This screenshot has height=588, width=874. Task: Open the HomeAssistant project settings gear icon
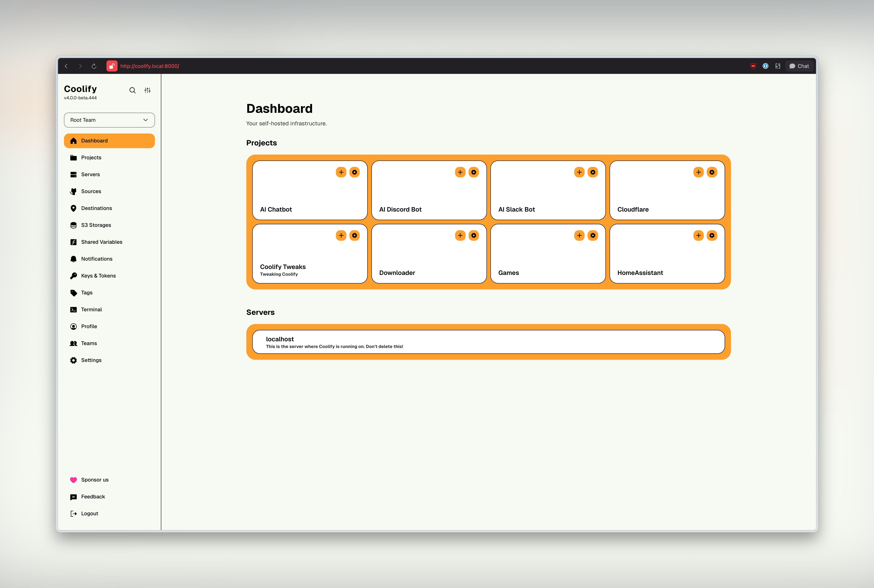pyautogui.click(x=712, y=236)
